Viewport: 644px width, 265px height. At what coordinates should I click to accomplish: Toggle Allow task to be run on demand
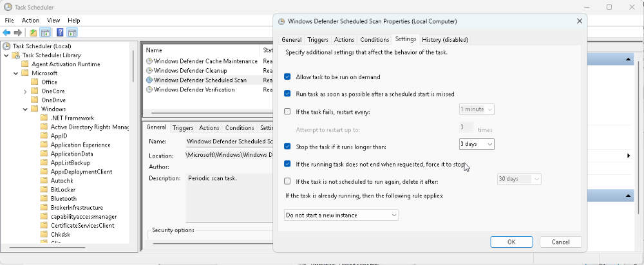tap(287, 77)
